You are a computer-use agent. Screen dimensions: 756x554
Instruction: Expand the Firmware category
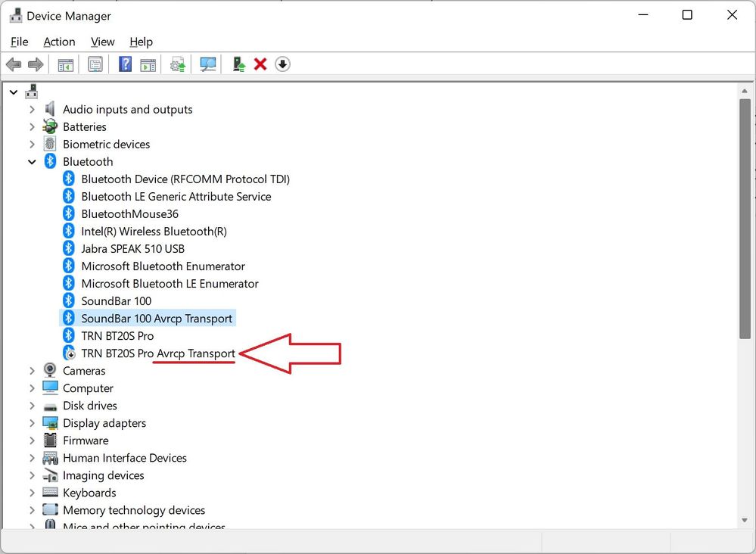point(32,440)
